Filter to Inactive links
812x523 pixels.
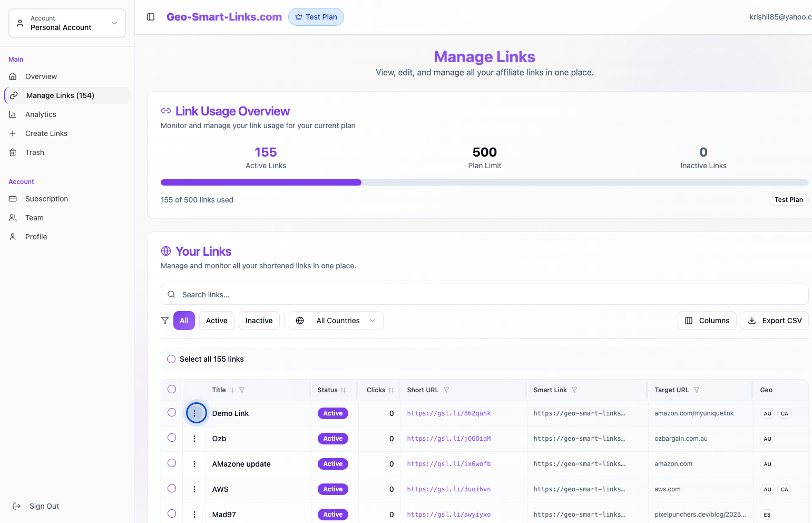coord(259,321)
